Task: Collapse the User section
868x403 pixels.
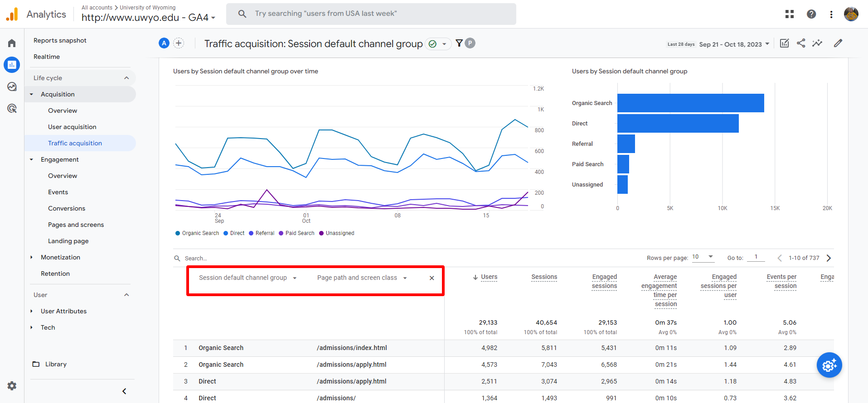Action: [126, 295]
